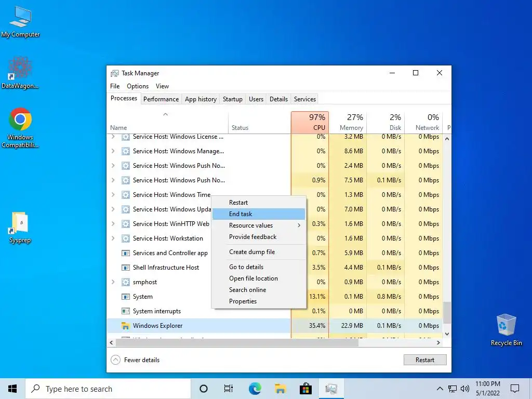This screenshot has height=399, width=532.
Task: Open the clock showing 11:00 PM
Action: (x=487, y=389)
